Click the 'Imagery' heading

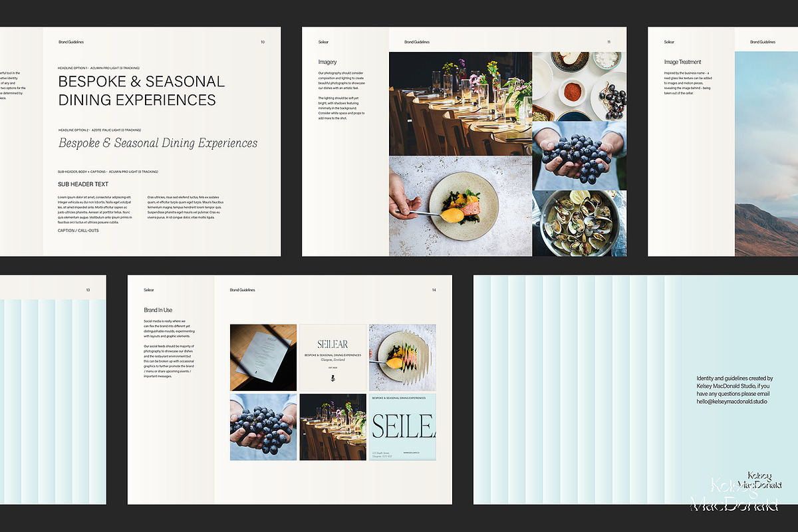[327, 63]
